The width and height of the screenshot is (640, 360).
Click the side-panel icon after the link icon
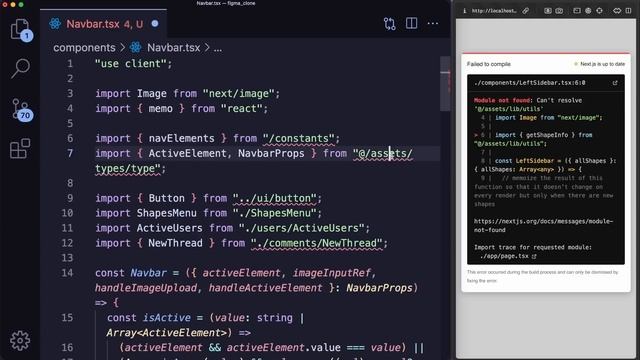point(547,11)
